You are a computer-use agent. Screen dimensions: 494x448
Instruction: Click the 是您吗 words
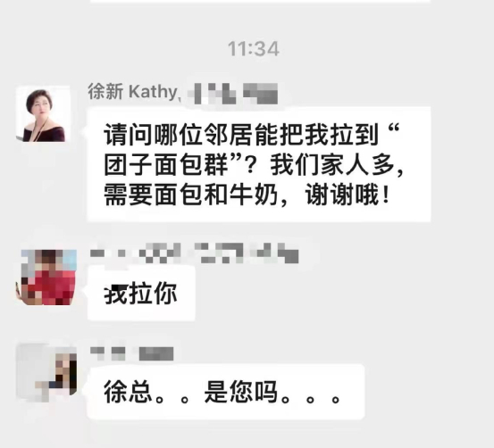click(241, 392)
